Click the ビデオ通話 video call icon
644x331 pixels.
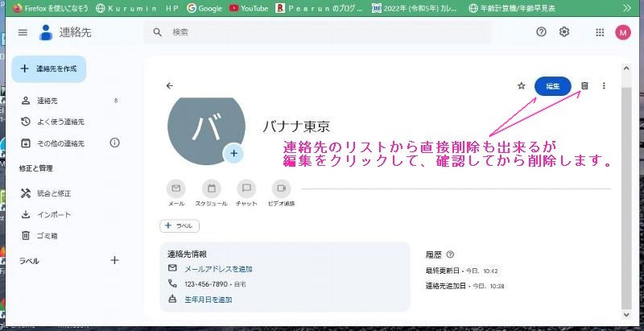pos(281,189)
